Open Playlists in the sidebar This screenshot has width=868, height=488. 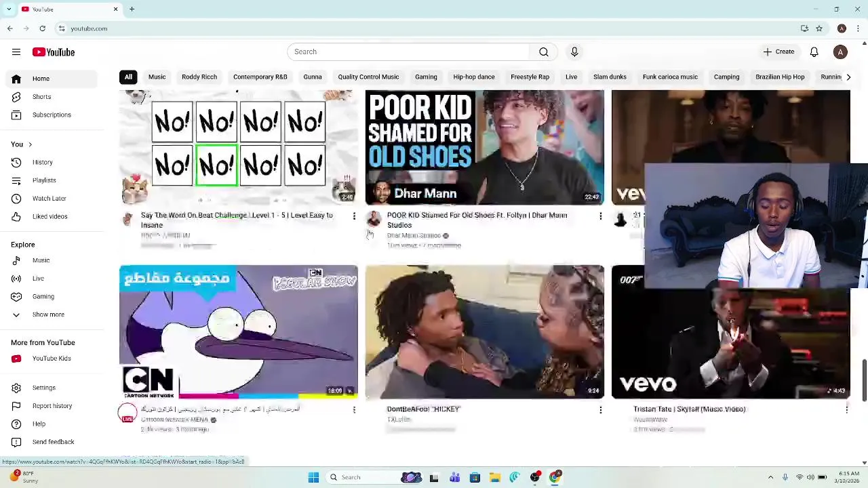click(53, 180)
